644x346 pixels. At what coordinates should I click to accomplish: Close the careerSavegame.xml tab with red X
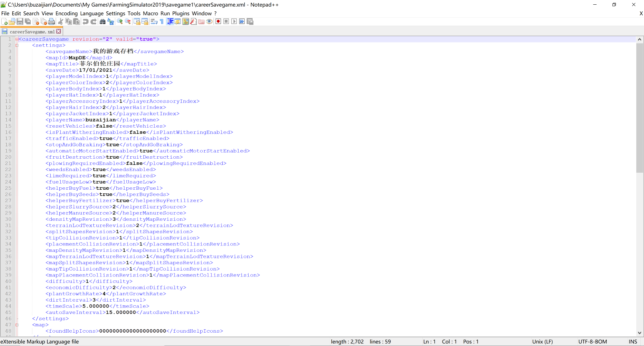[x=59, y=31]
